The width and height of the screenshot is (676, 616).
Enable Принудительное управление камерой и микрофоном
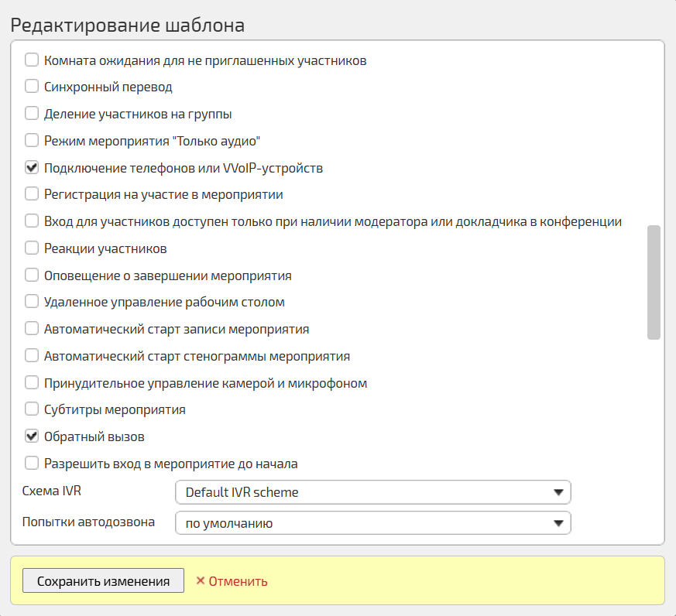(32, 383)
